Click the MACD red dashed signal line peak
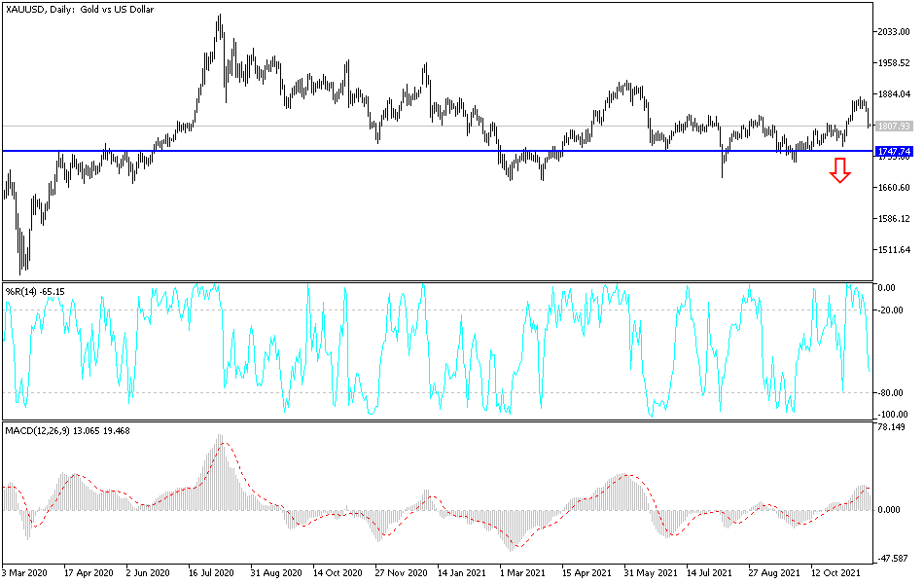Screen dimensions: 924x584 point(224,443)
